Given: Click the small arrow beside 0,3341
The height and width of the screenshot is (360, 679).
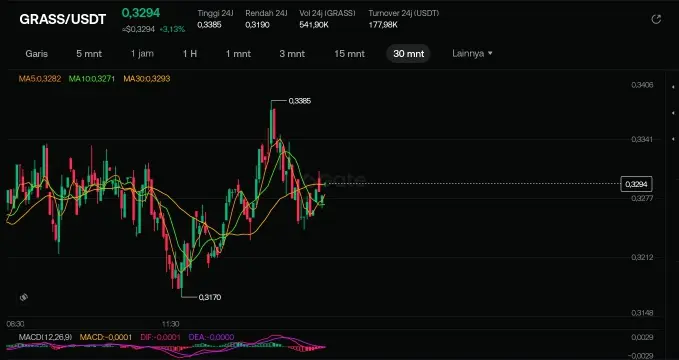Looking at the screenshot, I should point(673,139).
